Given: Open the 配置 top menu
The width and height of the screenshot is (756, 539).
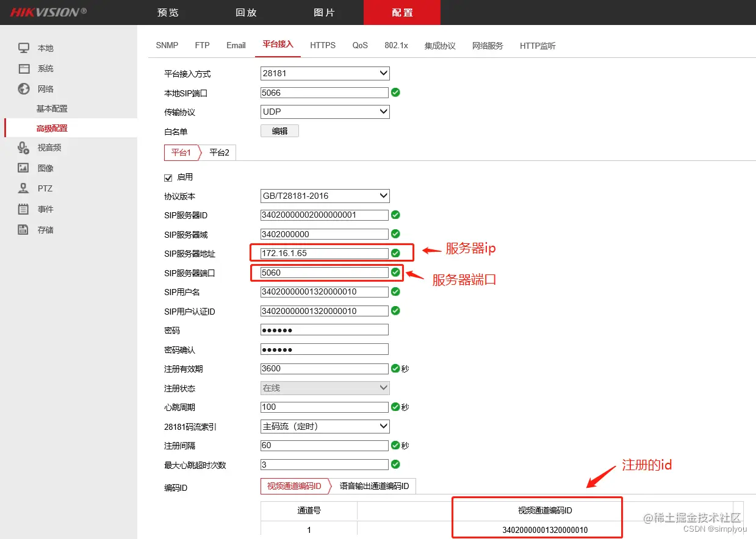Looking at the screenshot, I should point(402,12).
